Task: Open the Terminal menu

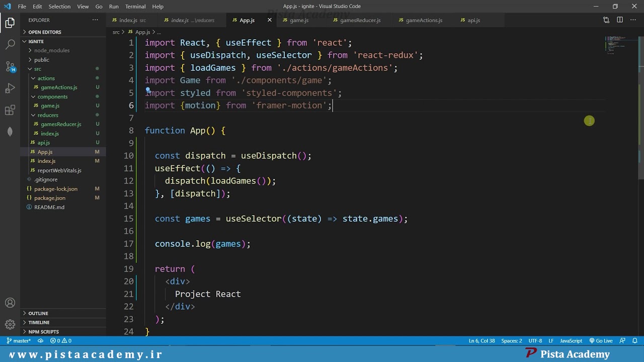Action: 135,7
